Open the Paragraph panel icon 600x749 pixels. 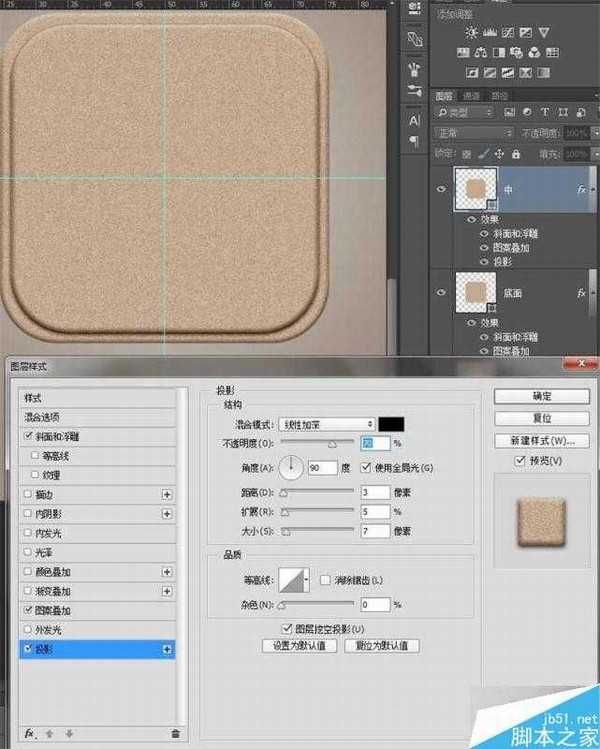click(x=414, y=141)
